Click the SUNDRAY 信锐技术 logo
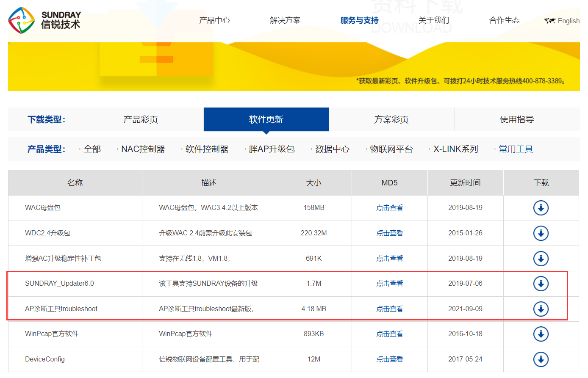The height and width of the screenshot is (378, 588). coord(45,21)
